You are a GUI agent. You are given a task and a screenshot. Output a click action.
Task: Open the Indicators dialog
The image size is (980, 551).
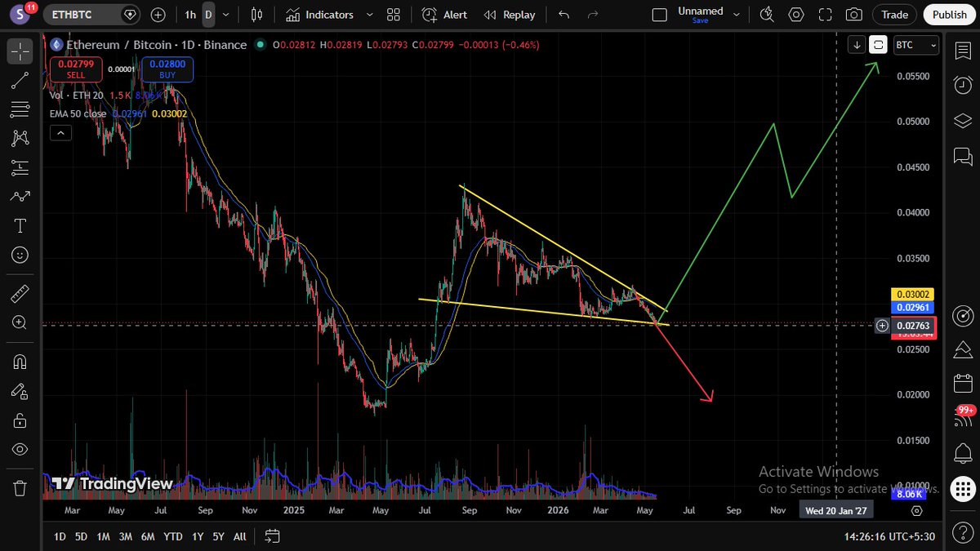click(x=320, y=15)
